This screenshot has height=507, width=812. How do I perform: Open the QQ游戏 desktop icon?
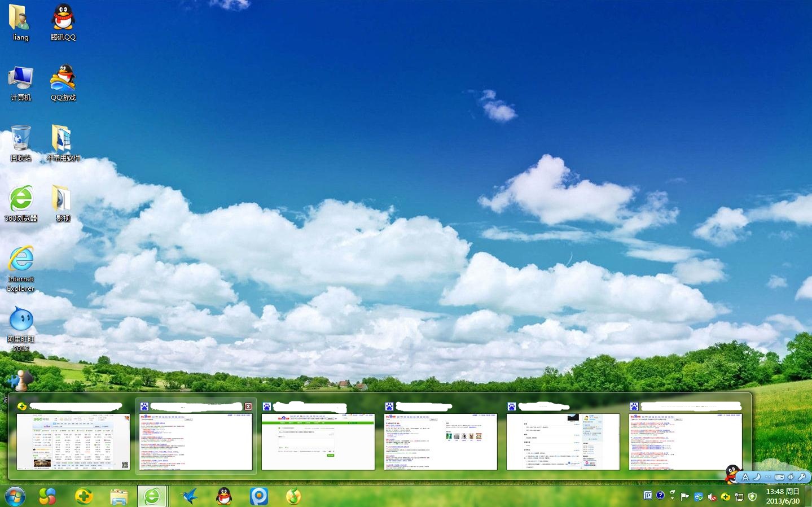(63, 80)
